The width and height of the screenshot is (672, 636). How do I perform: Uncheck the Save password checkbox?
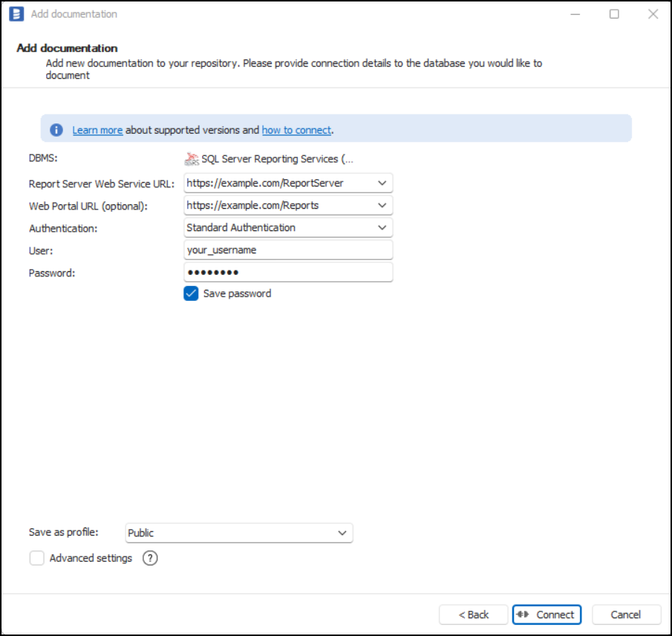point(192,293)
